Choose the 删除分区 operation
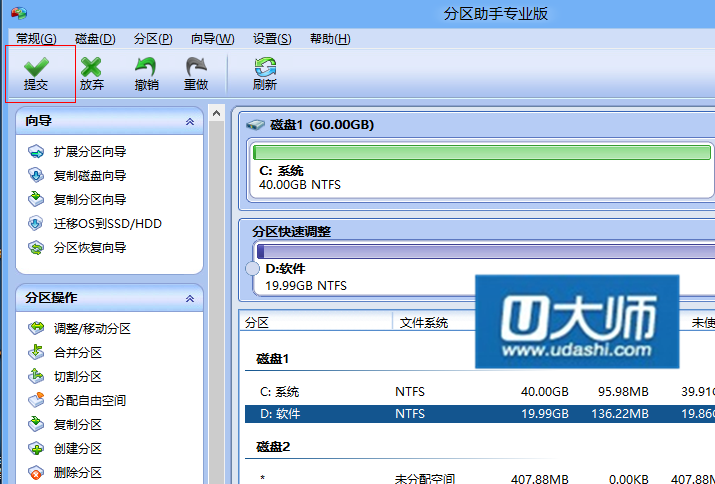 coord(77,473)
